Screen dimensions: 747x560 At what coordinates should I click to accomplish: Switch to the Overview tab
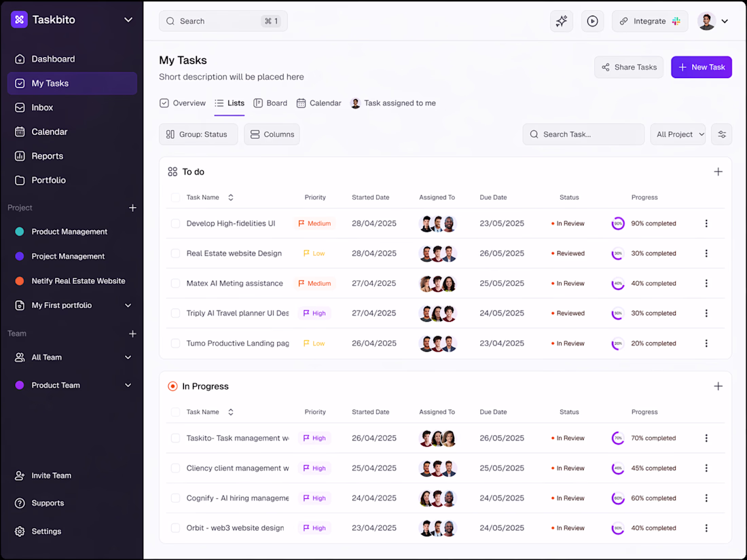183,103
